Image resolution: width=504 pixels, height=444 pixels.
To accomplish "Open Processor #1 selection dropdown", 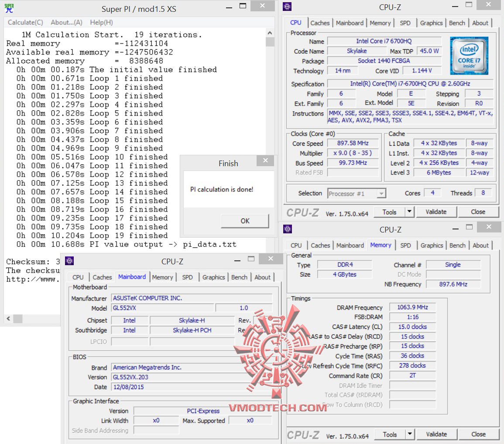I will (x=357, y=193).
